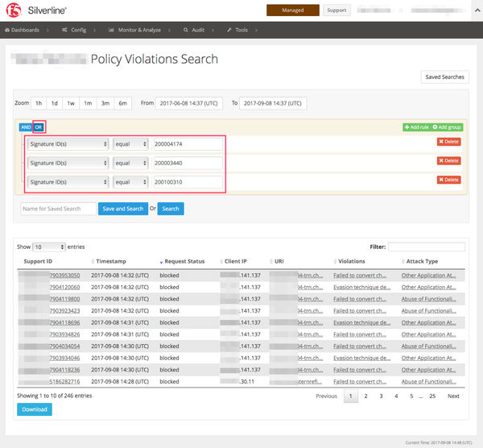Open the Tools menu
483x448 pixels.
[241, 30]
